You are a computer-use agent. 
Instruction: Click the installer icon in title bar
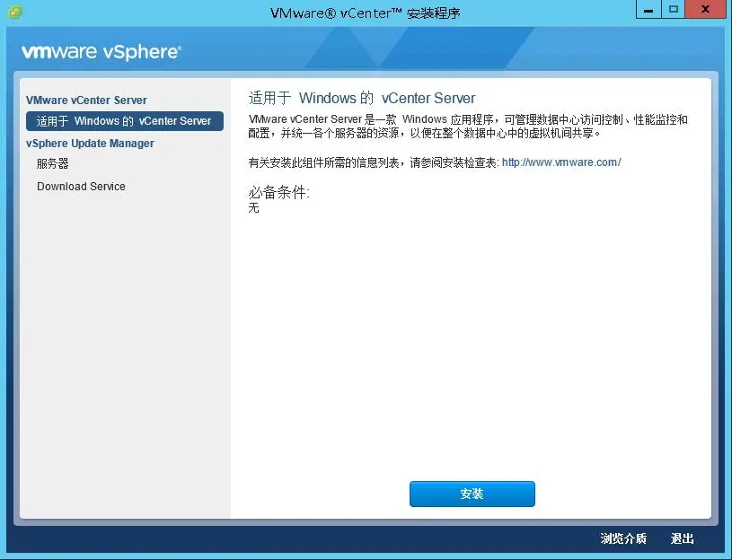[x=14, y=13]
